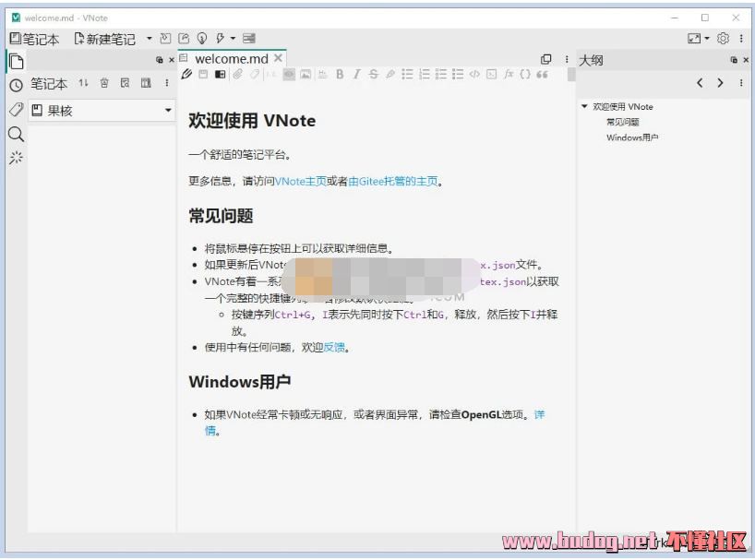Click the 反馈 feedback link

click(334, 348)
